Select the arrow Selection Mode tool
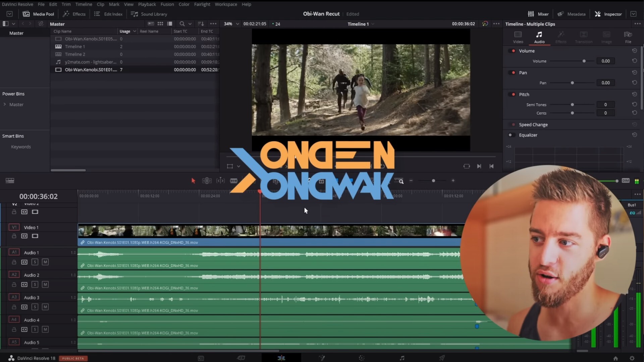Screen dimensions: 644x362 tap(193, 181)
